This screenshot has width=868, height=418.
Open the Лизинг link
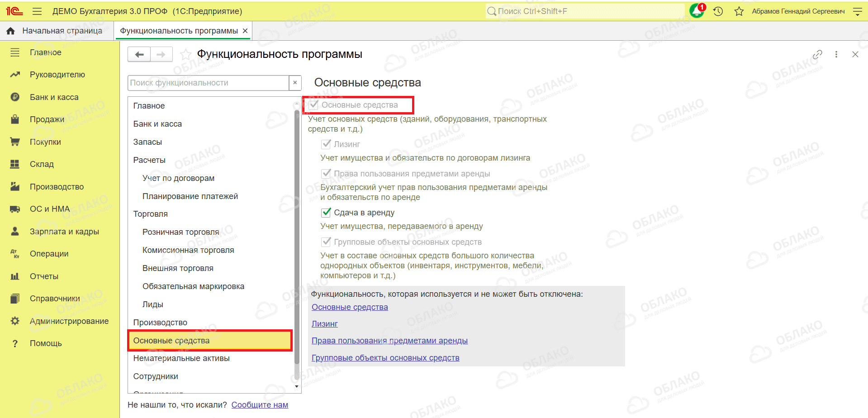click(x=325, y=324)
